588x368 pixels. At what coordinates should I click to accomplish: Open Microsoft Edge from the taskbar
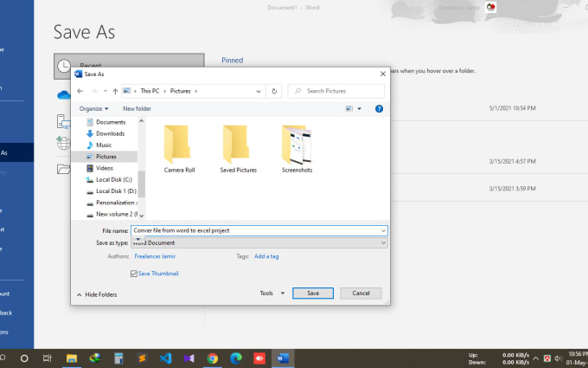[x=236, y=358]
